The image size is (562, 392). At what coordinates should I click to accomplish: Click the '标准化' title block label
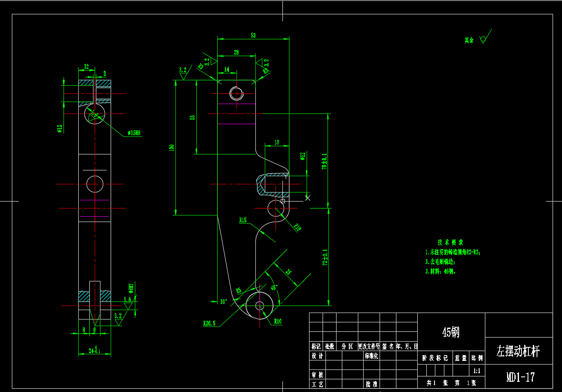[371, 356]
